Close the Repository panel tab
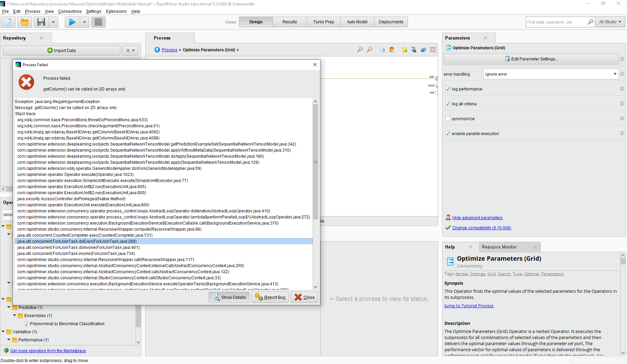Screen dimensions: 627x364 coord(41,38)
